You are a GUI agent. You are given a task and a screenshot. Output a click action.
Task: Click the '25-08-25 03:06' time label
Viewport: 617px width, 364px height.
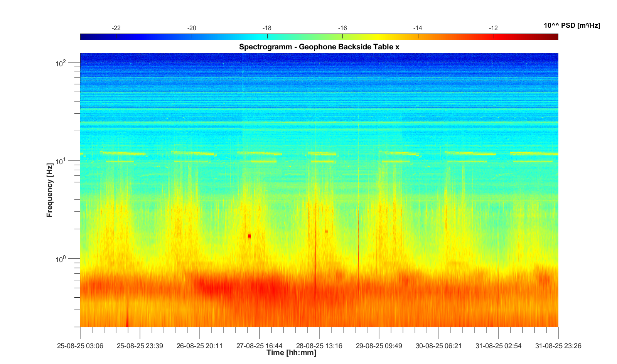[x=80, y=346]
